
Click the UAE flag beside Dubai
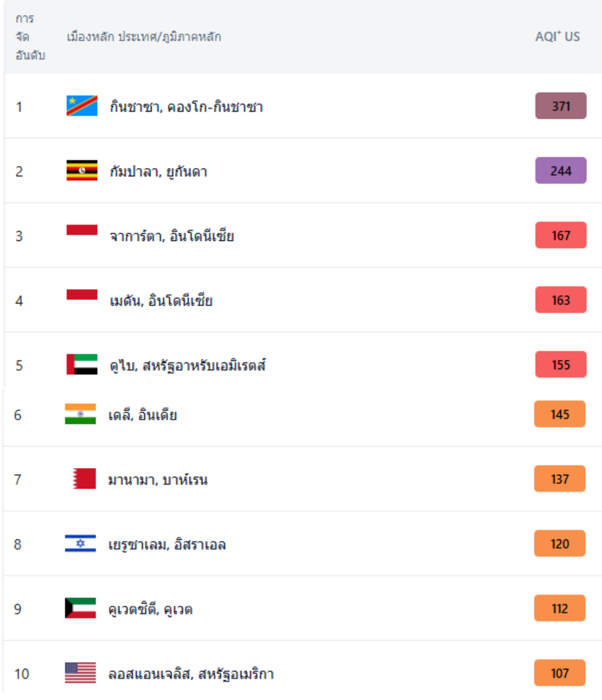coord(82,364)
